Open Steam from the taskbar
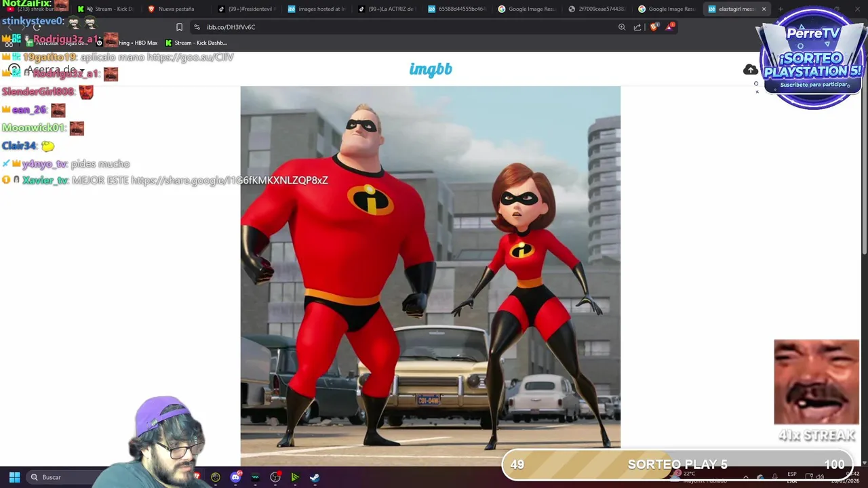 pyautogui.click(x=315, y=477)
